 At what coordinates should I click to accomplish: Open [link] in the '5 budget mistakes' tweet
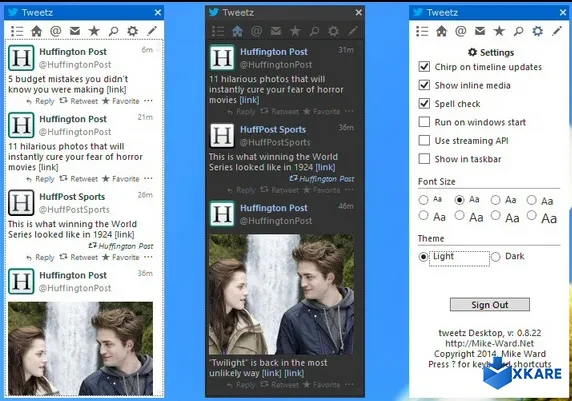point(116,90)
